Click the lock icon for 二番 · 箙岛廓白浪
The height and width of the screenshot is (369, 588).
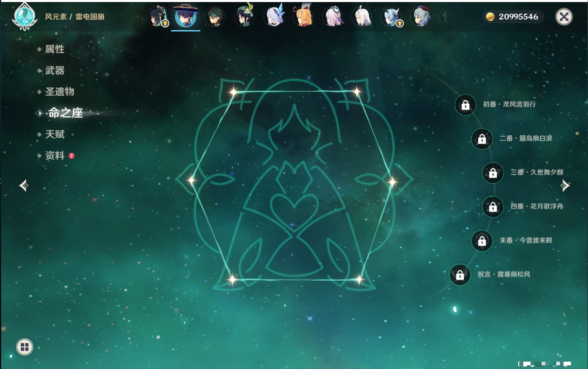[x=482, y=139]
